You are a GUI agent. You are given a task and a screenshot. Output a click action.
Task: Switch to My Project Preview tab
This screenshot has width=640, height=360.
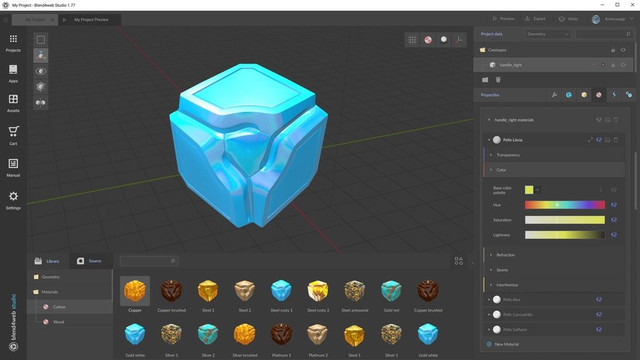coord(91,20)
